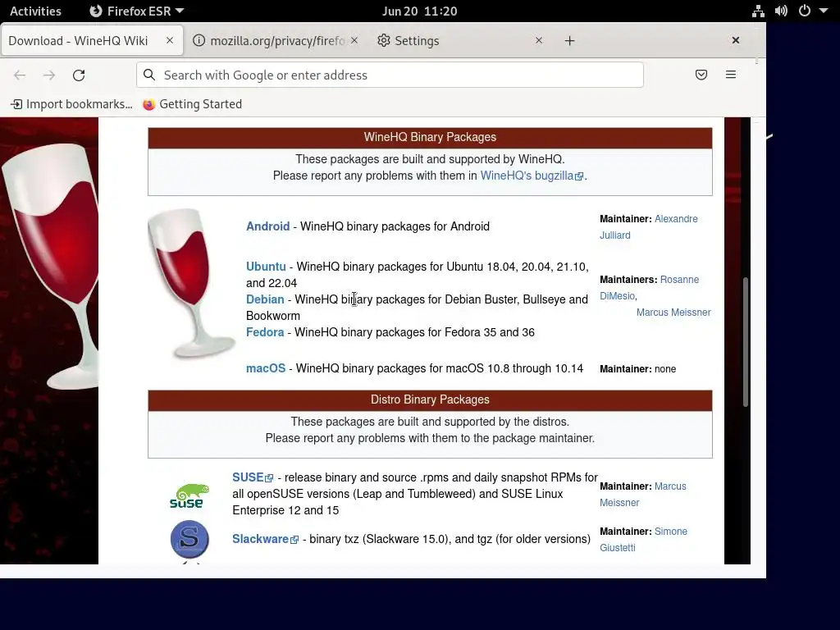The width and height of the screenshot is (840, 630).
Task: Click external link icon next to Slackware
Action: [x=294, y=540]
